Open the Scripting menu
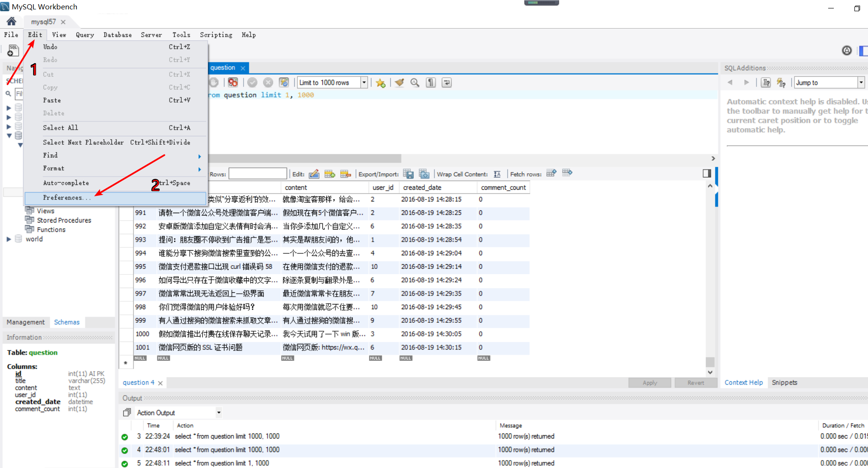The image size is (868, 468). point(216,35)
